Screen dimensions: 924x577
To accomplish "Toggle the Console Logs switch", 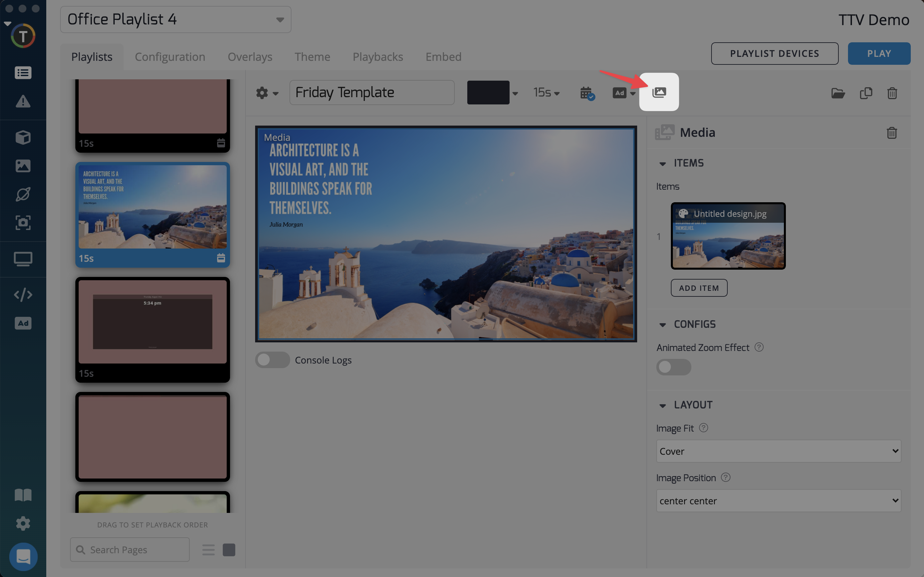I will (x=272, y=360).
